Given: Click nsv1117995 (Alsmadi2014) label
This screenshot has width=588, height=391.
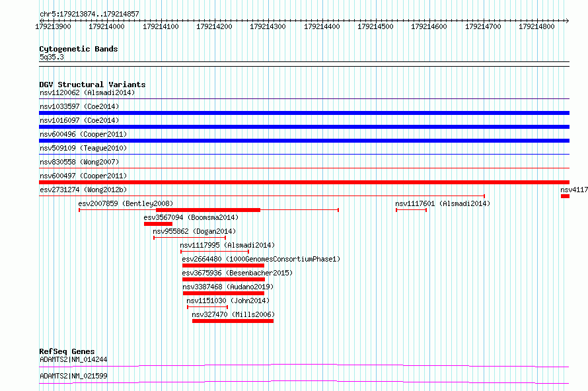Looking at the screenshot, I should click(227, 245).
